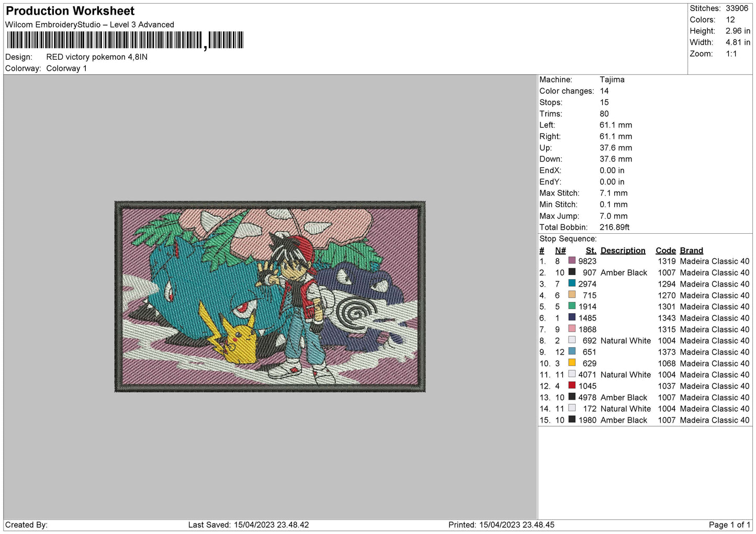Click the purple swatch in stop 1
This screenshot has height=534, width=756.
coord(572,260)
